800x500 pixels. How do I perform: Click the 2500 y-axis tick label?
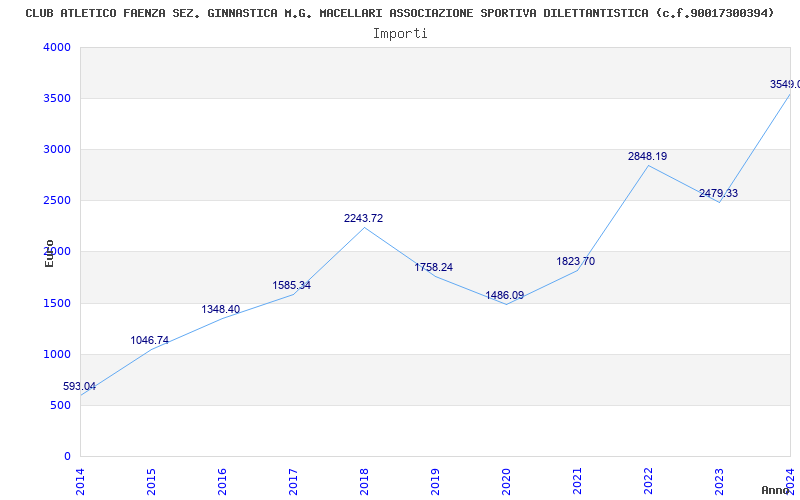(57, 200)
